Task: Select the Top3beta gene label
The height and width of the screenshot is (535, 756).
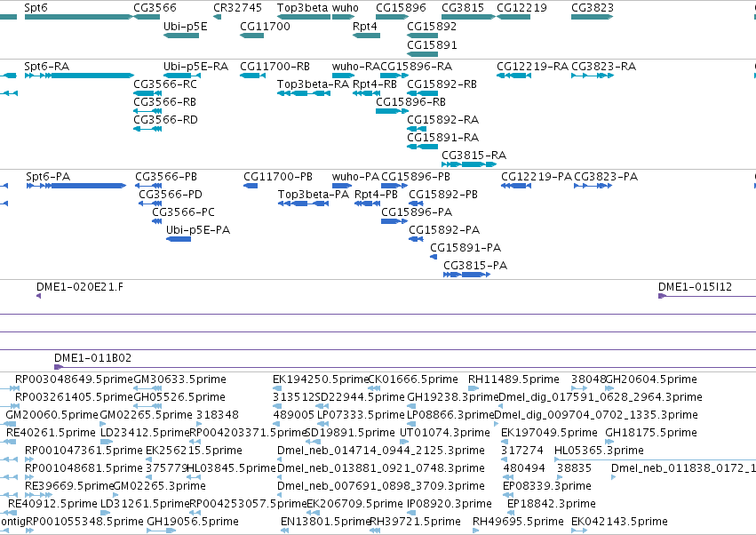Action: (x=302, y=8)
